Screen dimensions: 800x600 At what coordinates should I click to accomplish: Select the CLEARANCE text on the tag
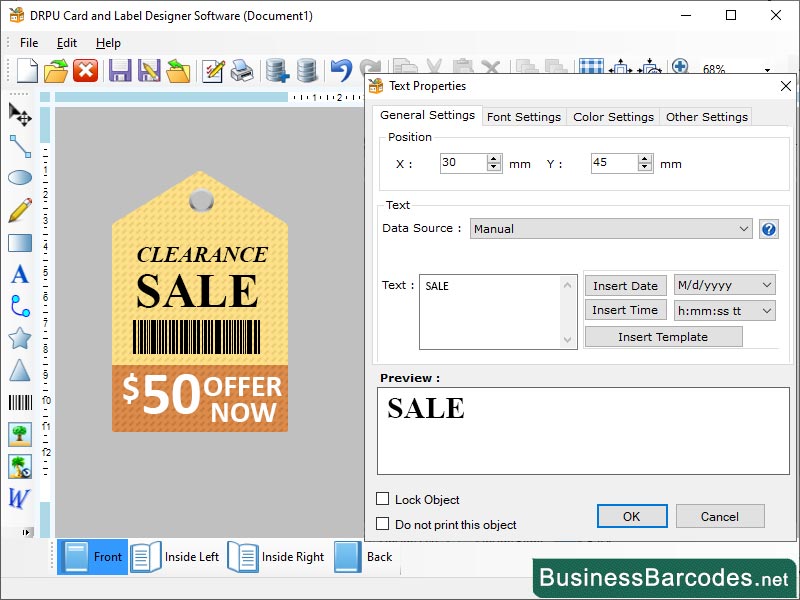click(202, 255)
